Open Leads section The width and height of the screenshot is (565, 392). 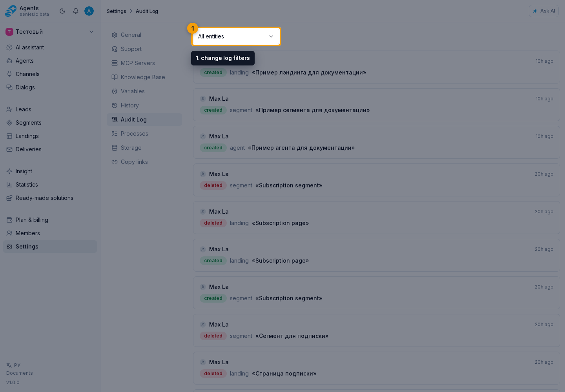tap(50, 109)
